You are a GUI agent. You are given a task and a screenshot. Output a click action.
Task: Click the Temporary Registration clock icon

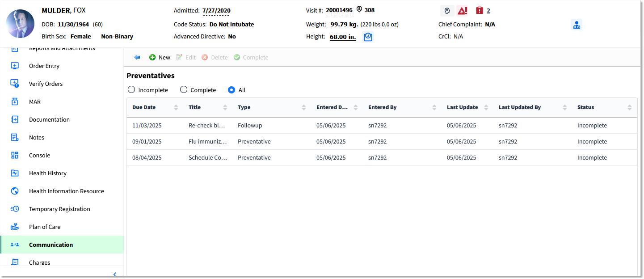click(x=15, y=209)
